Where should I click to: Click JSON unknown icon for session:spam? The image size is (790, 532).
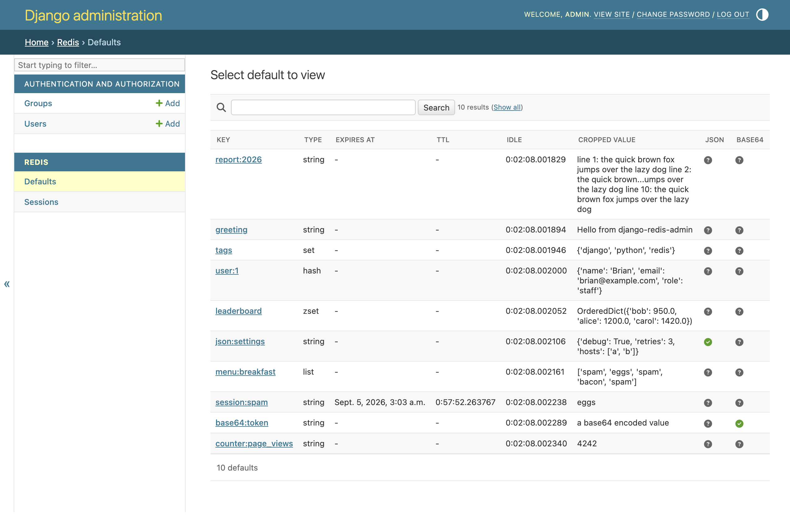coord(708,403)
